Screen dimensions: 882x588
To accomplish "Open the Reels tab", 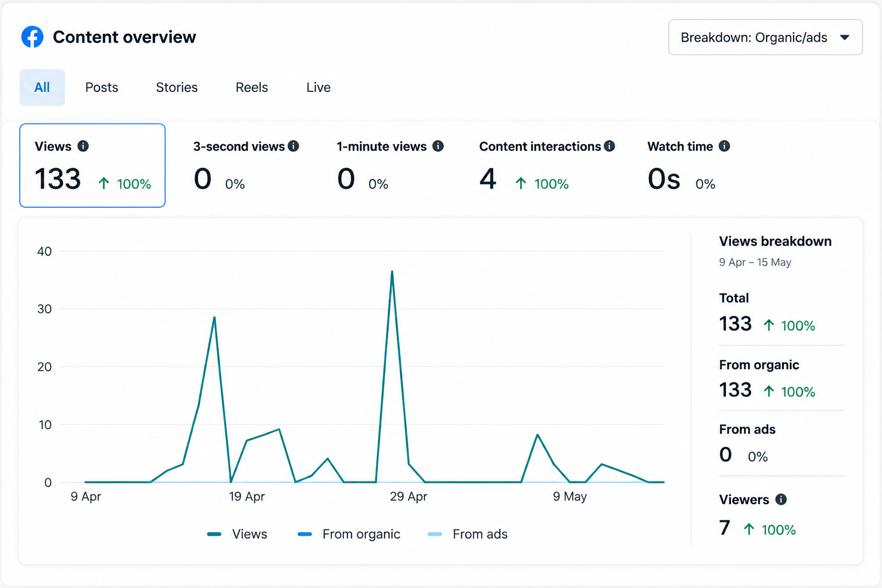I will pos(252,87).
